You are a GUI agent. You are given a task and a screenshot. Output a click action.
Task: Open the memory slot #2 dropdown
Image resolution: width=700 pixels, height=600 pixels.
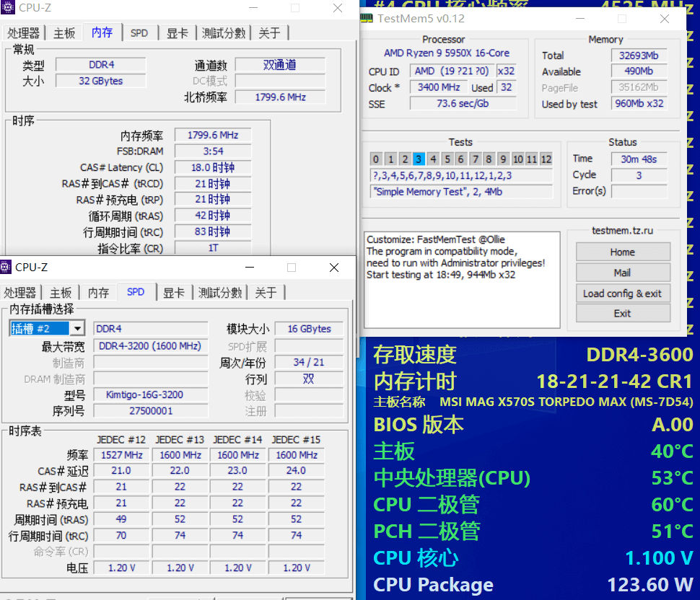tap(76, 329)
